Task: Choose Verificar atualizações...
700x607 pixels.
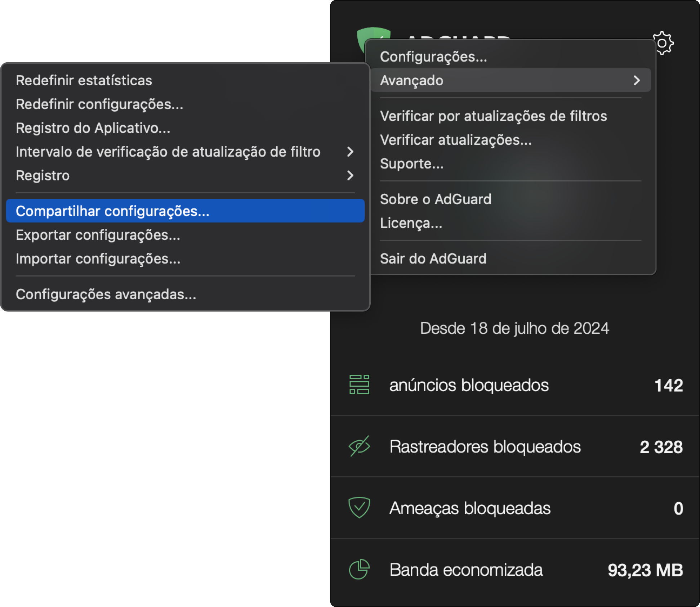Action: (510, 140)
